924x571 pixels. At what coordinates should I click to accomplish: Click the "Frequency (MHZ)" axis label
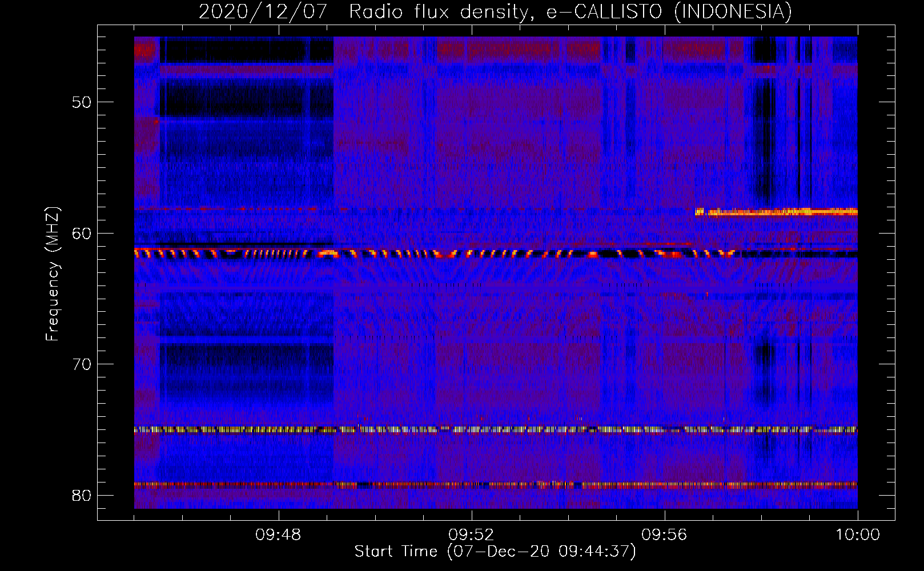click(x=53, y=274)
